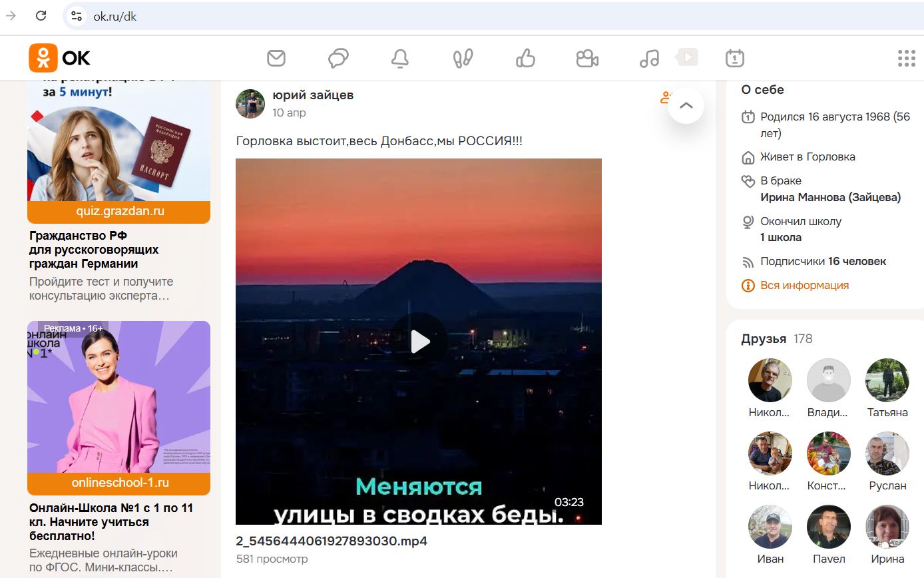Viewport: 924px width, 578px height.
Task: Open first Никол... friend avatar in top row
Action: 770,380
